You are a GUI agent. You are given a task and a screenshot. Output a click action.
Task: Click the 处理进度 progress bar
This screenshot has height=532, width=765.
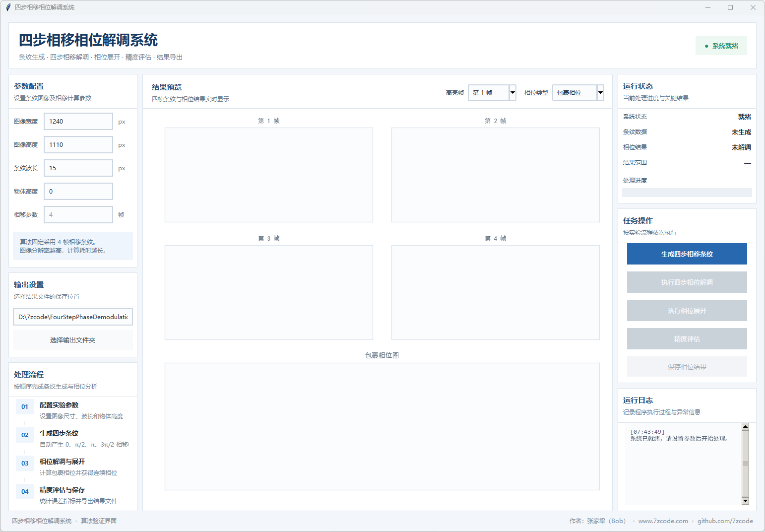pos(687,193)
